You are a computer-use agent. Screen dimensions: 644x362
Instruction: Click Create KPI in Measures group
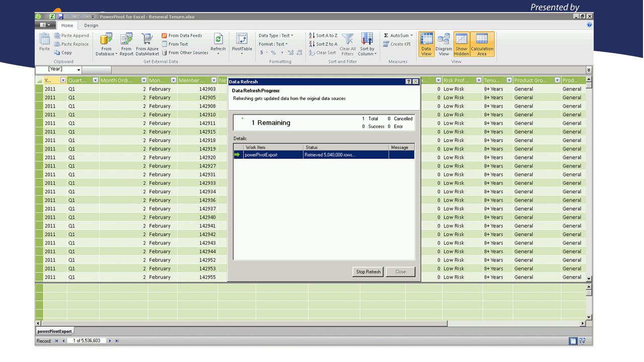click(397, 44)
